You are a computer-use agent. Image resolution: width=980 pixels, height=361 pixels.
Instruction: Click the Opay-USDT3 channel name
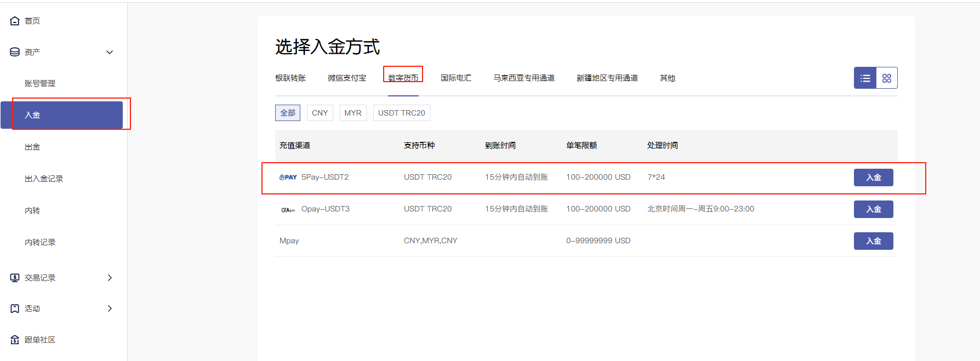point(326,209)
